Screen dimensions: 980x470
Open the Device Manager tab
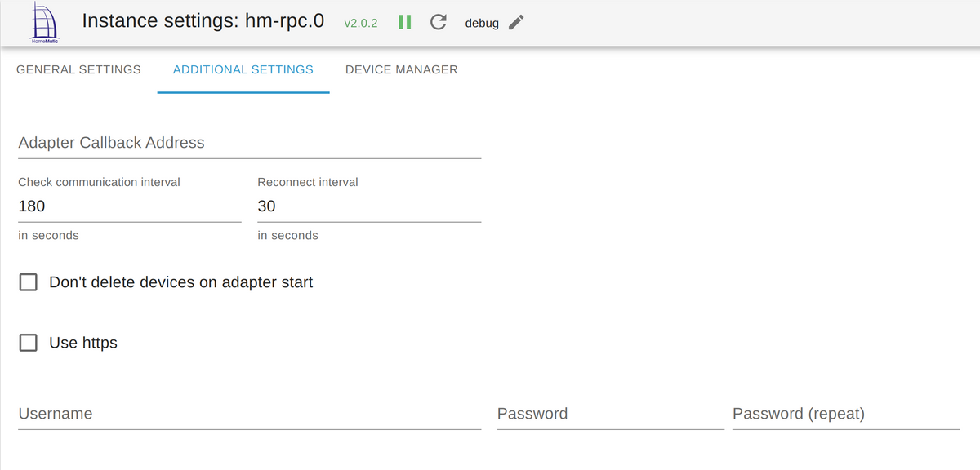(402, 69)
